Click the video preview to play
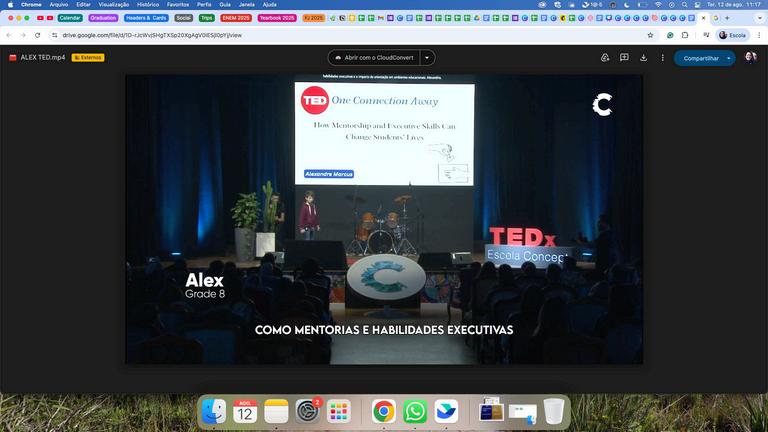Image resolution: width=768 pixels, height=432 pixels. point(384,219)
